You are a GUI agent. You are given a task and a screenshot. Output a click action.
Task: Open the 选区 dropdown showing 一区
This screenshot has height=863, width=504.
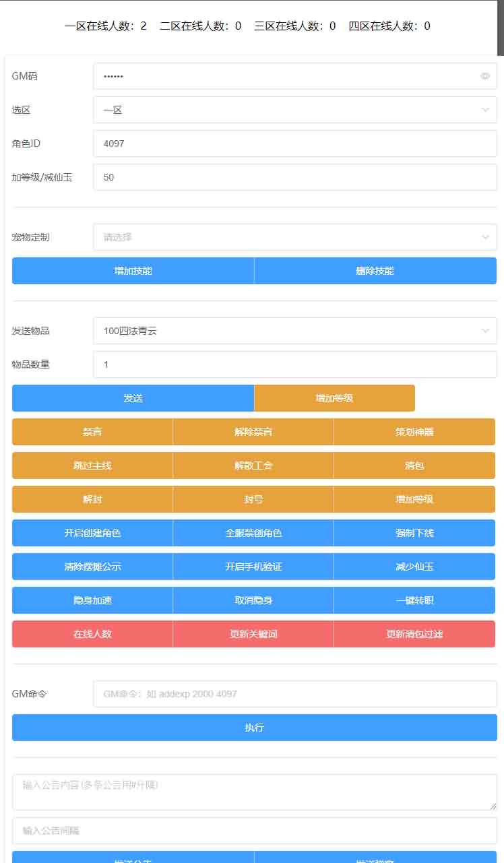coord(295,110)
